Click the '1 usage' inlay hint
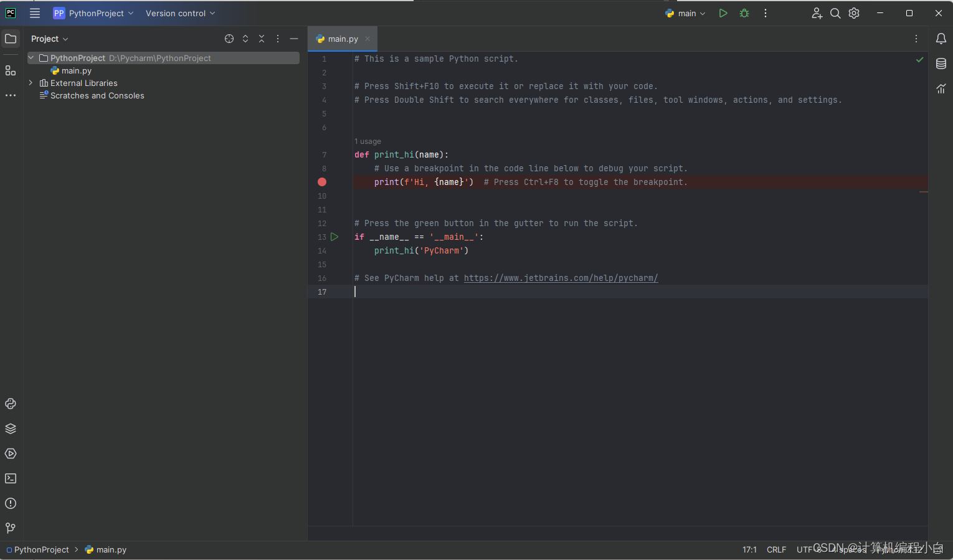The image size is (953, 560). coord(367,141)
